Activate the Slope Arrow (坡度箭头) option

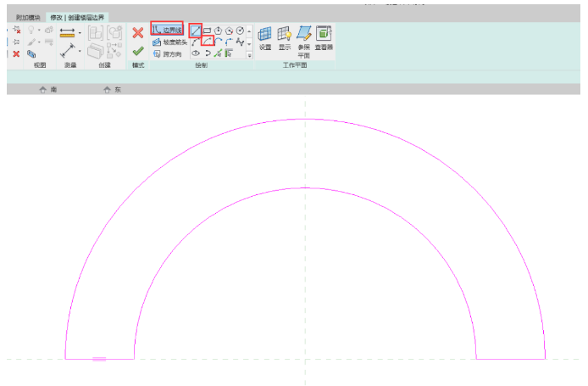(169, 42)
